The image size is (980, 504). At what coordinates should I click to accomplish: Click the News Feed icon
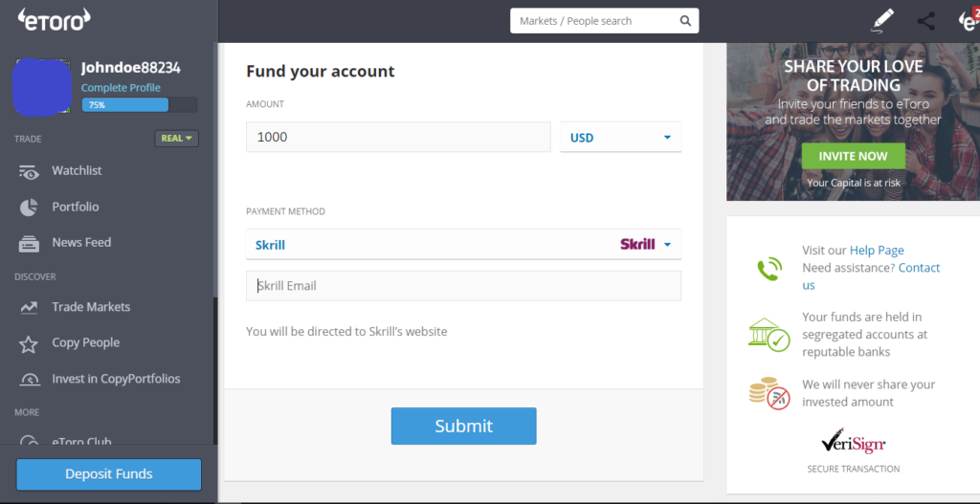point(29,244)
